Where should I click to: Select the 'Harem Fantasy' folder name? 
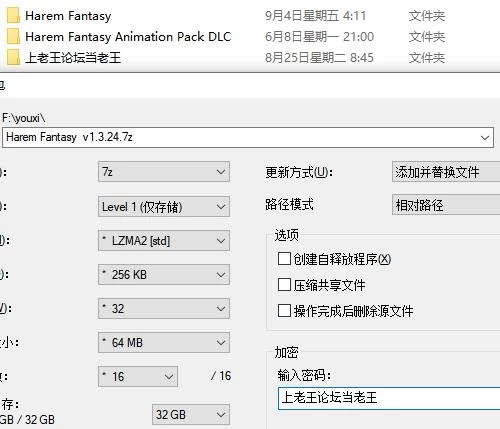68,16
